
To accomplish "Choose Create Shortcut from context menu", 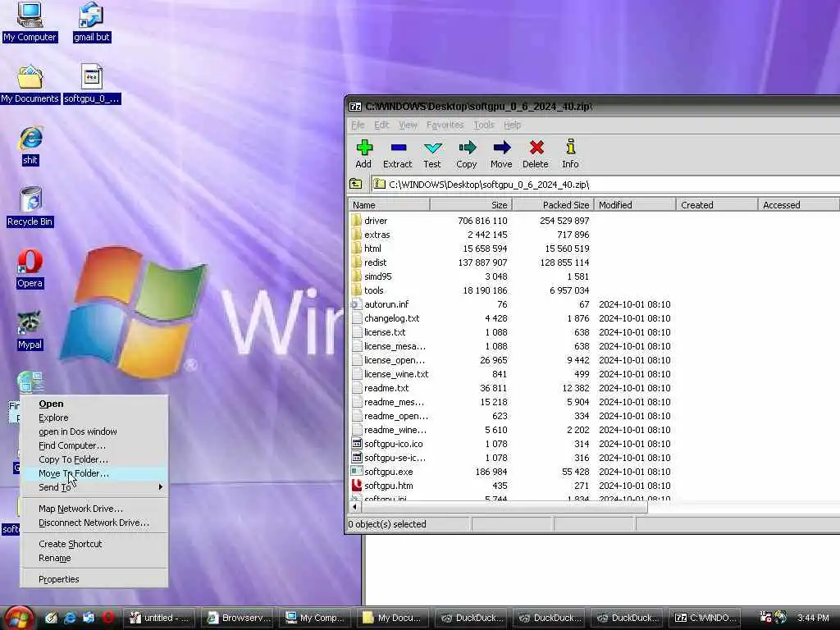I will click(x=94, y=545).
